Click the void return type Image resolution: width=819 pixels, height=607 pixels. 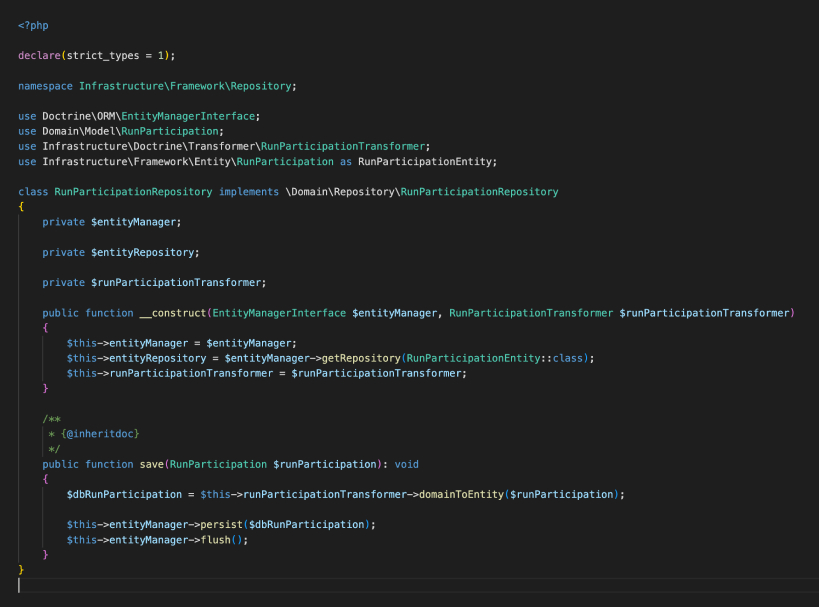(407, 464)
